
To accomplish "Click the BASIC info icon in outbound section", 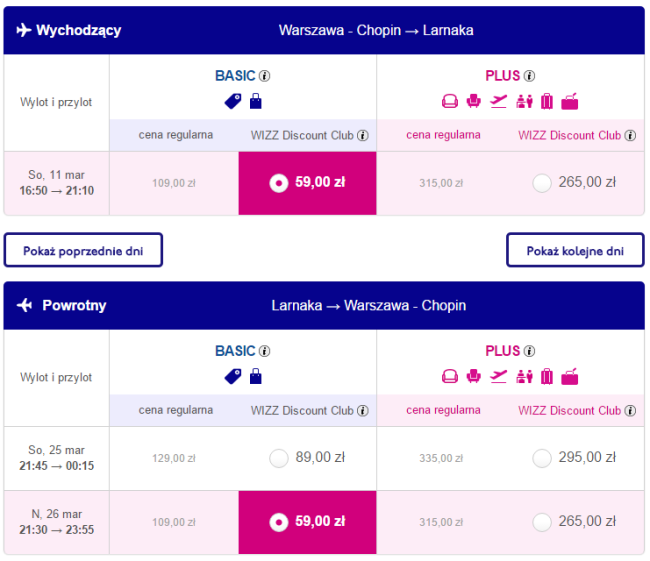I will 264,76.
